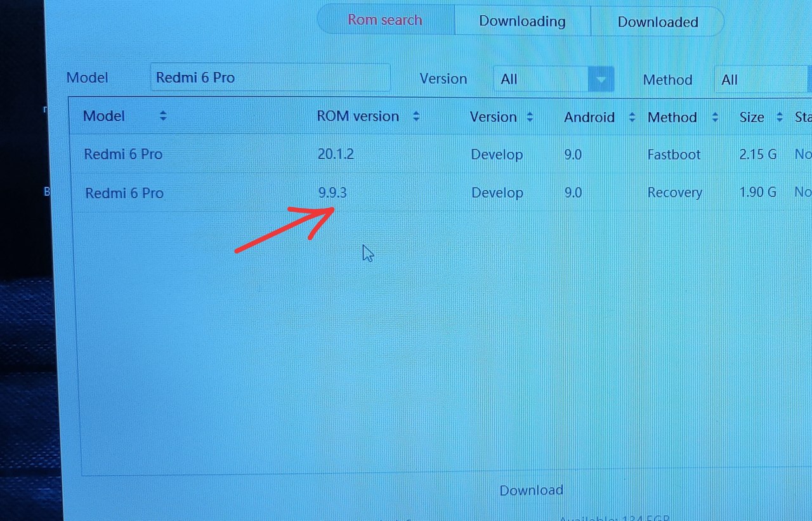The image size is (812, 521).
Task: Click the 1.90 G size cell
Action: [x=758, y=193]
